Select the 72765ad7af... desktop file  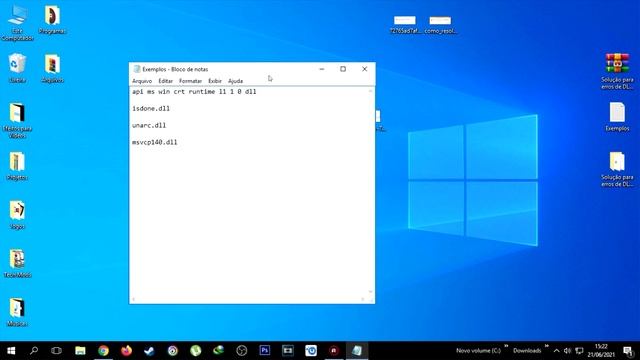pyautogui.click(x=404, y=24)
